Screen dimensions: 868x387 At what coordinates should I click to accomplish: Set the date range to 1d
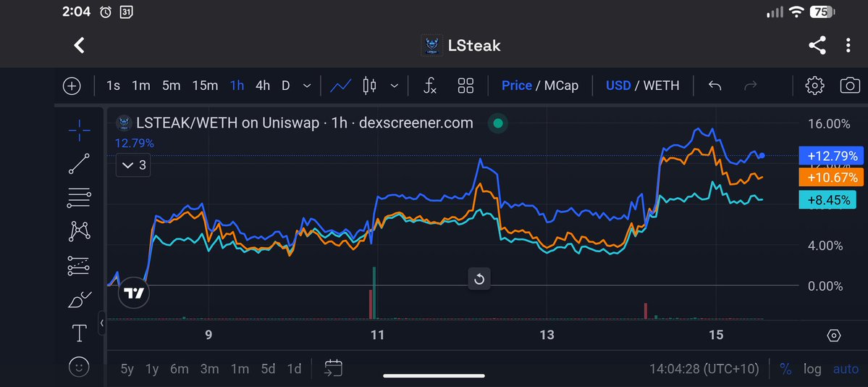(x=294, y=369)
